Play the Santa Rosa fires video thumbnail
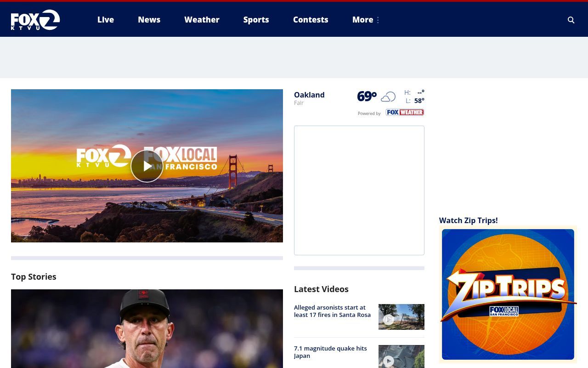Viewport: 588px width, 368px height. pyautogui.click(x=401, y=317)
